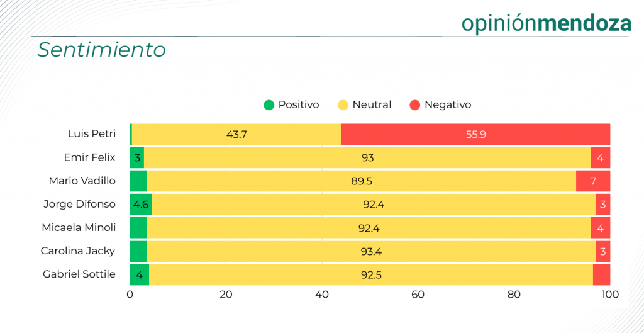This screenshot has height=333, width=644.
Task: Click Emir Felix's red negative segment 4
Action: [601, 157]
